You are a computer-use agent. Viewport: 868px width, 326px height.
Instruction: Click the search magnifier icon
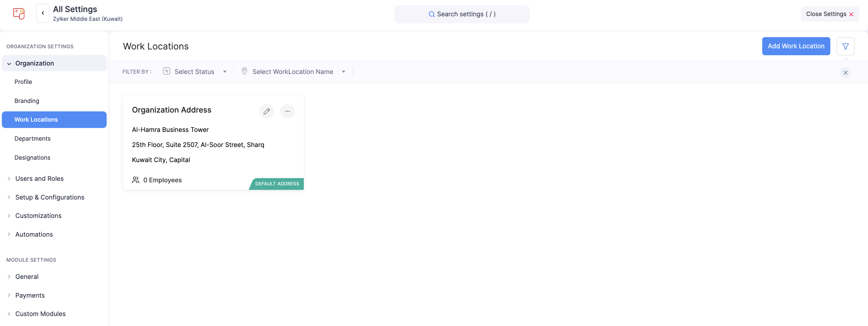[431, 14]
